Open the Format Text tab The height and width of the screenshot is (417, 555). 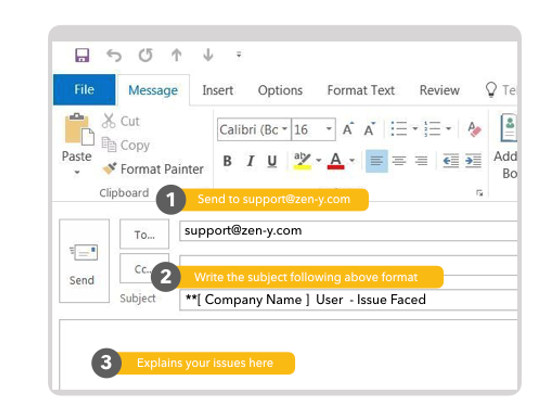[361, 90]
